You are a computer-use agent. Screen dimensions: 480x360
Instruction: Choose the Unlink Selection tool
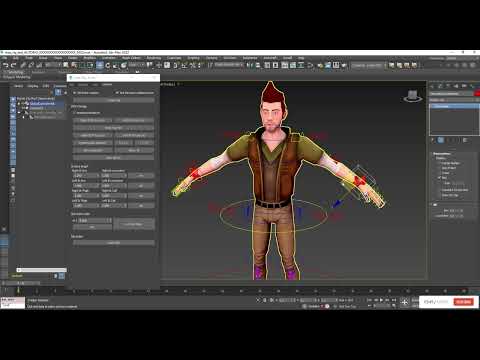tap(31, 65)
